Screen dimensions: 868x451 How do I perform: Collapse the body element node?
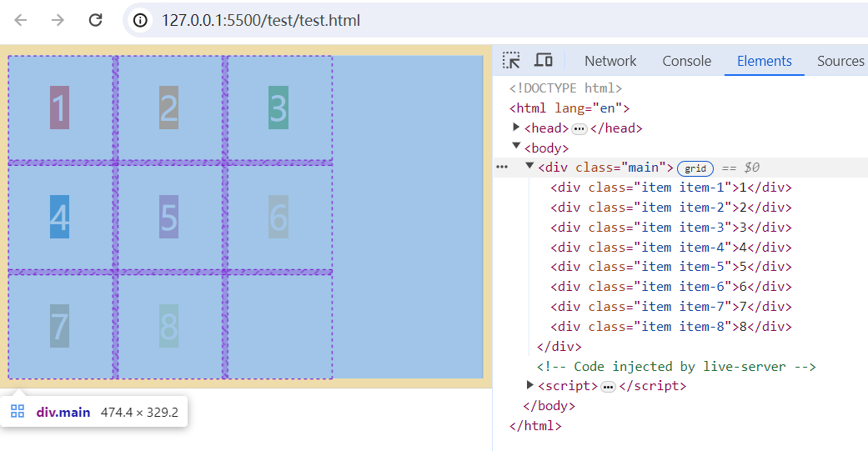(x=516, y=146)
